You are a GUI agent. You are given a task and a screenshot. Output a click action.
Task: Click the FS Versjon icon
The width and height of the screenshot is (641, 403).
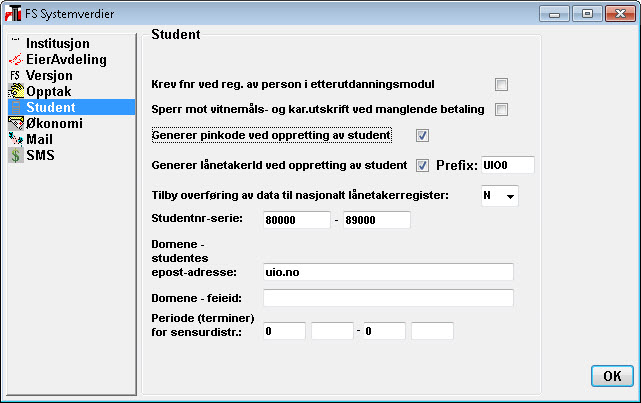(16, 75)
